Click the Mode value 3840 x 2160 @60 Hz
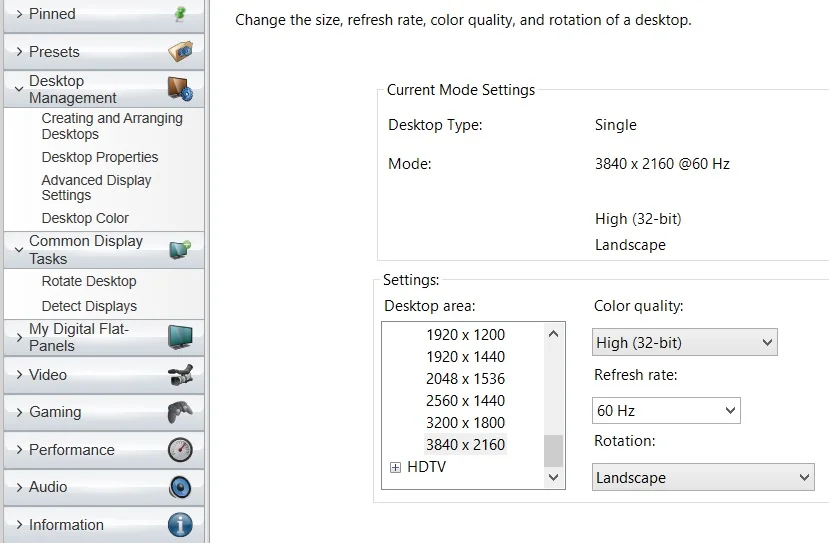The width and height of the screenshot is (829, 543). coord(662,164)
